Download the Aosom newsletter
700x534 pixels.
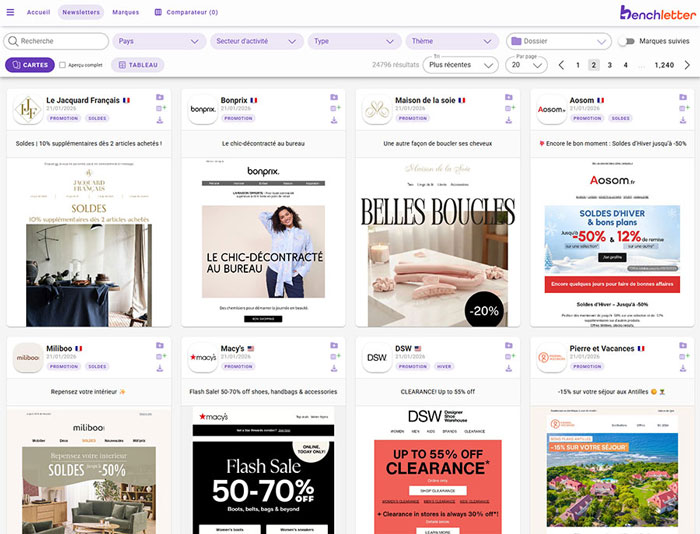[684, 119]
